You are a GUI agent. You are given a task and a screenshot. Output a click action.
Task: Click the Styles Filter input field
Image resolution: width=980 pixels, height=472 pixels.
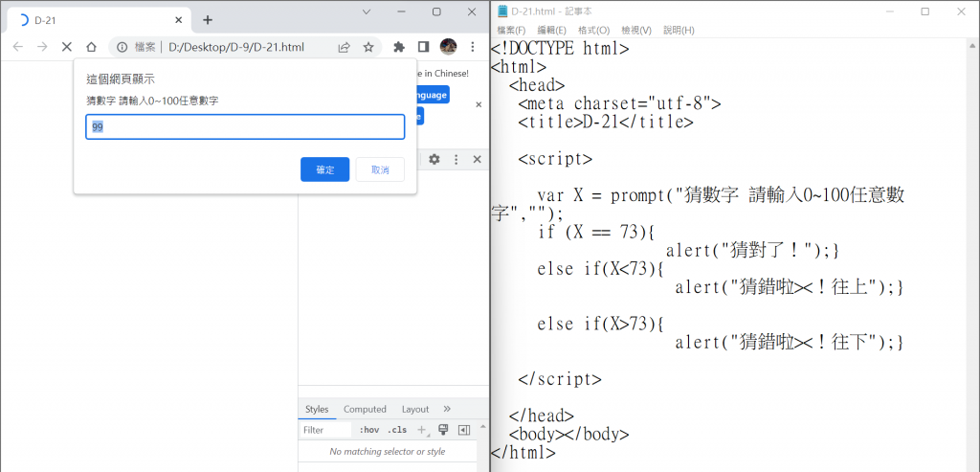point(325,430)
